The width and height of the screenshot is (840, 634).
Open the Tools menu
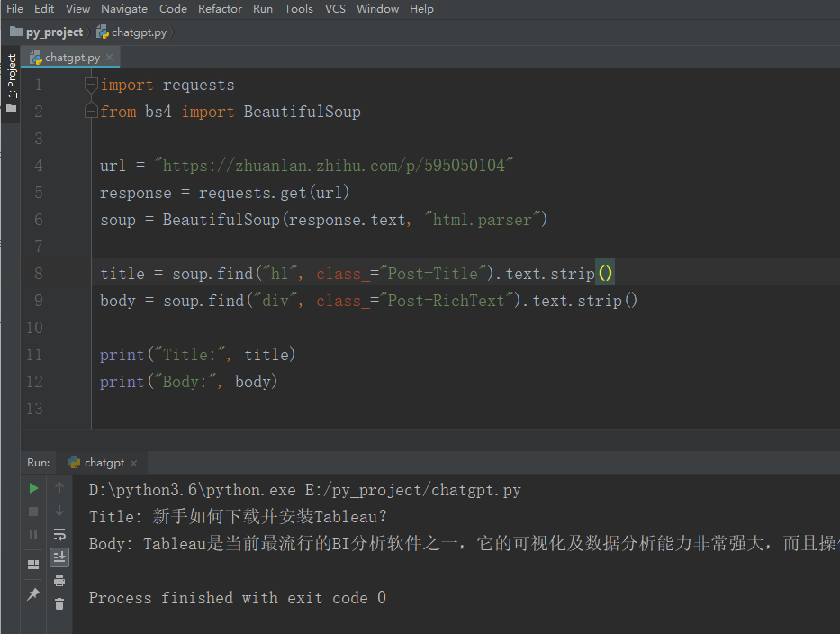point(298,9)
